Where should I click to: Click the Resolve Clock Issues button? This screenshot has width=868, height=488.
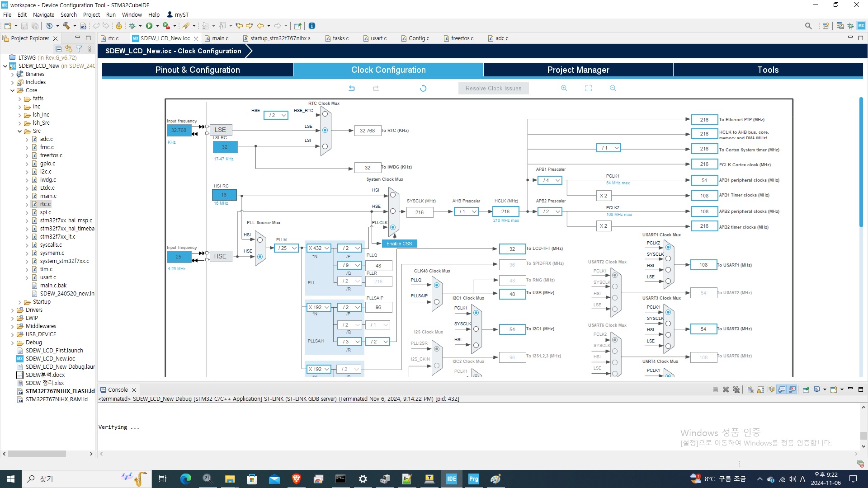[493, 88]
